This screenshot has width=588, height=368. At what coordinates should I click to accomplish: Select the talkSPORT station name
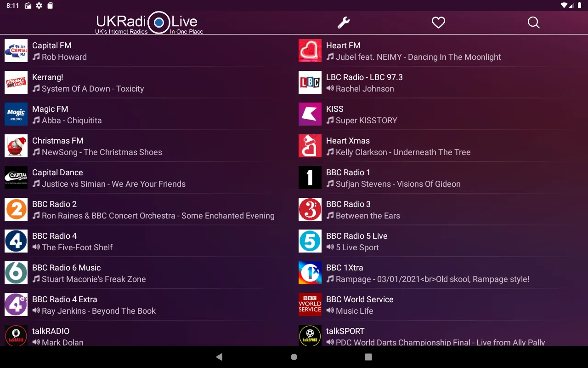coord(345,331)
